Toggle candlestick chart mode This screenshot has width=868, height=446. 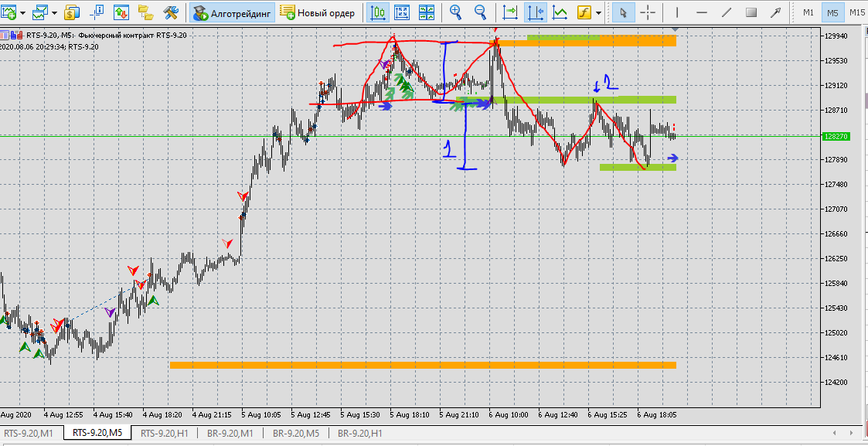[378, 12]
